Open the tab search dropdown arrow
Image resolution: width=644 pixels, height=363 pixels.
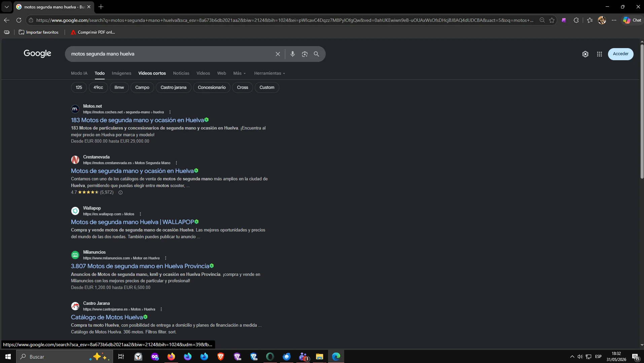(x=7, y=7)
